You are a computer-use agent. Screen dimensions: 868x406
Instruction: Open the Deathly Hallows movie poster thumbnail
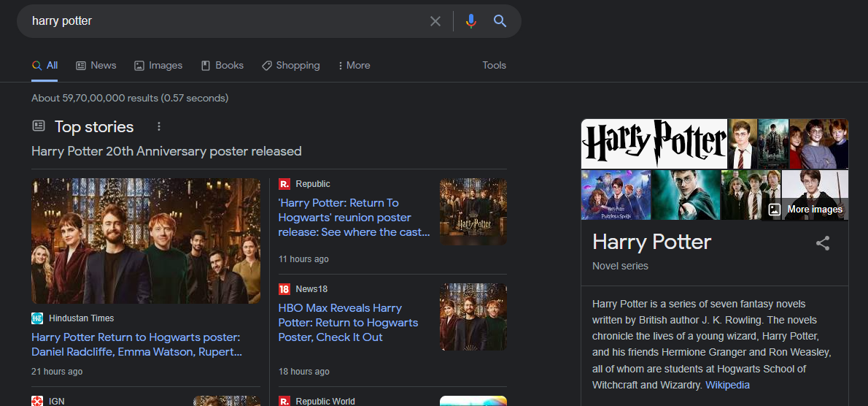[772, 144]
